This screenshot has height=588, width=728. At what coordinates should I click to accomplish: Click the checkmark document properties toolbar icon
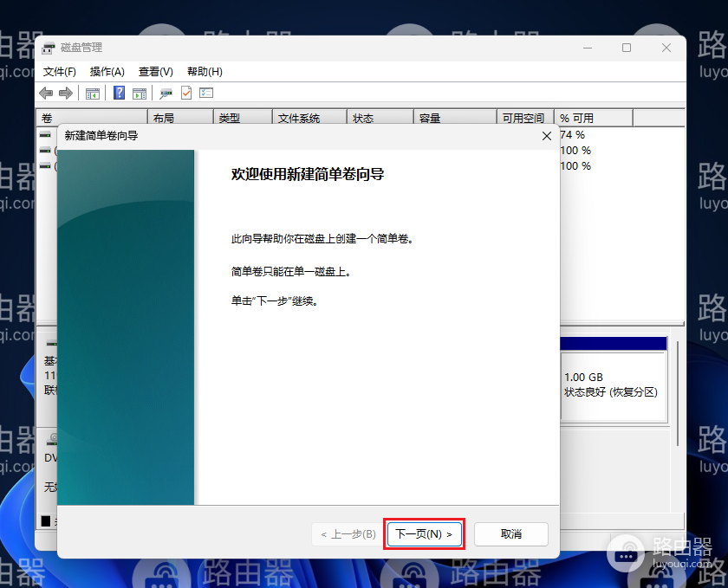click(186, 93)
